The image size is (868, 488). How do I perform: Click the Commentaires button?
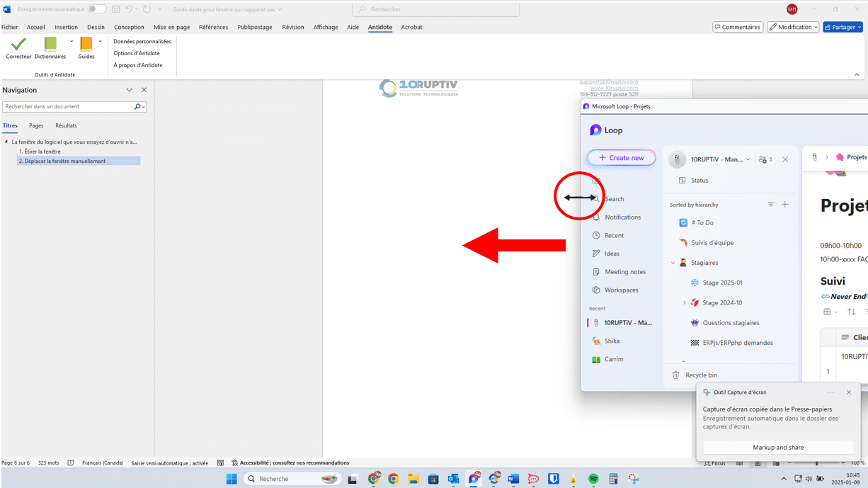coord(738,27)
